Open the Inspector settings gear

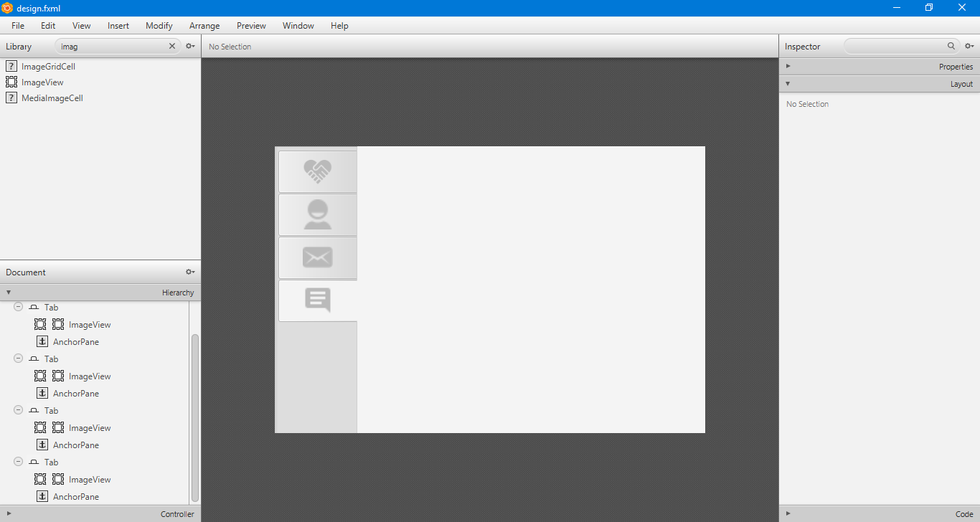(970, 46)
